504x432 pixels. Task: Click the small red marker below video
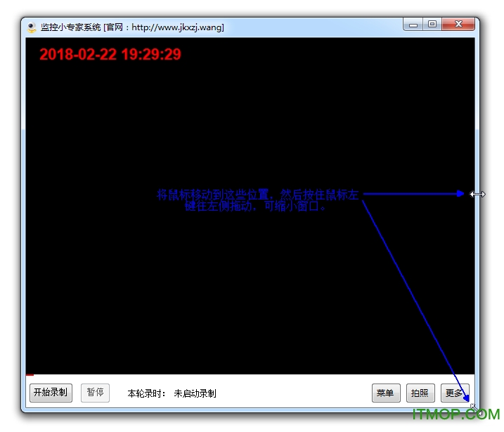point(30,375)
